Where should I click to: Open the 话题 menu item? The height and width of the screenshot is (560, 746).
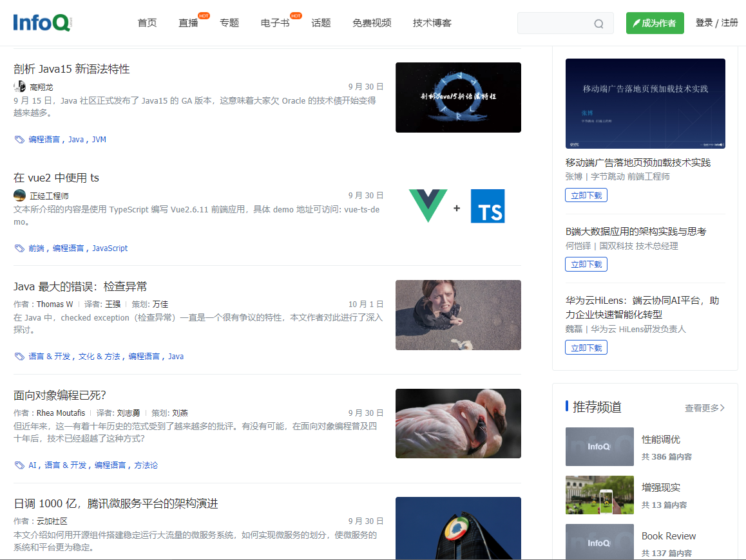pos(321,23)
